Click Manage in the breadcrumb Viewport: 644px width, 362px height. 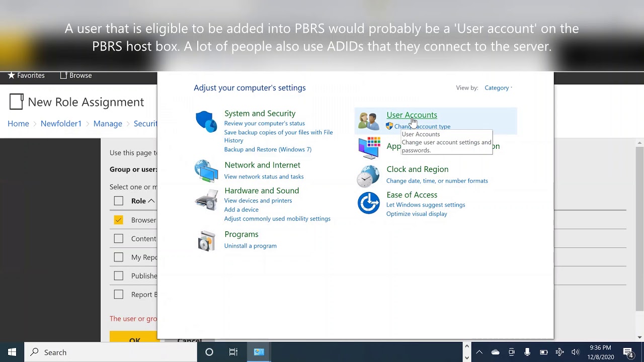pyautogui.click(x=108, y=124)
